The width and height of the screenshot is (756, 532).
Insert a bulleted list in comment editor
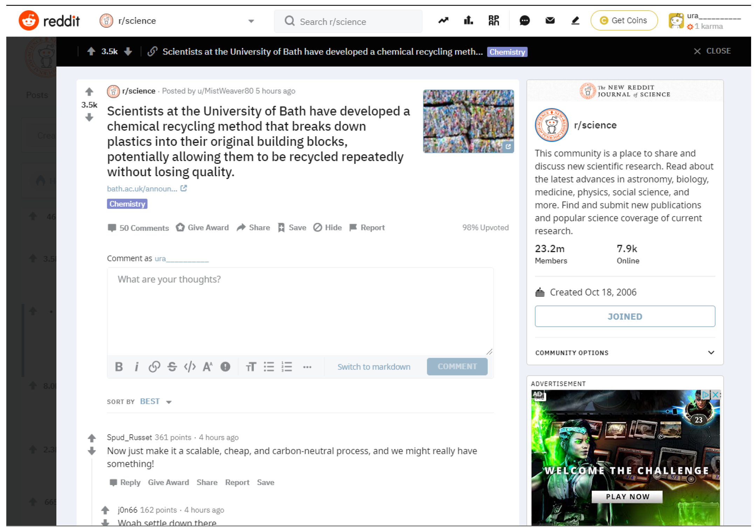[269, 367]
